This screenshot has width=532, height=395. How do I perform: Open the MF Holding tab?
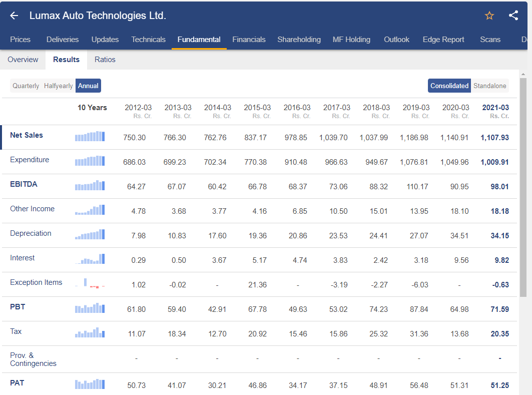click(x=351, y=40)
